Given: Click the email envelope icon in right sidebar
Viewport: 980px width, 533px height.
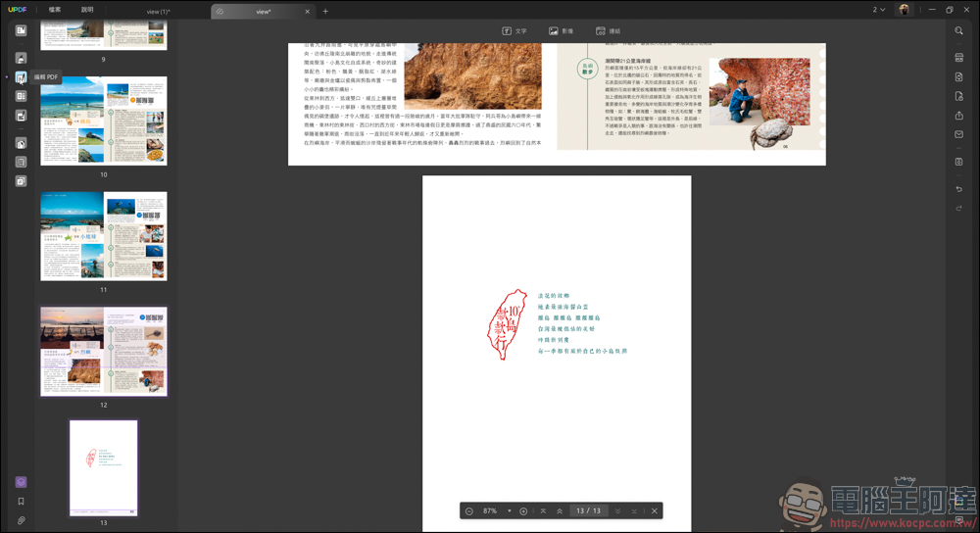Looking at the screenshot, I should 958,135.
